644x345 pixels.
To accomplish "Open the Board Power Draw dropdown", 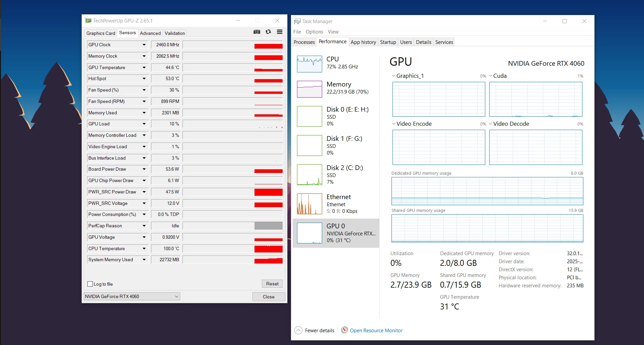I will 144,169.
